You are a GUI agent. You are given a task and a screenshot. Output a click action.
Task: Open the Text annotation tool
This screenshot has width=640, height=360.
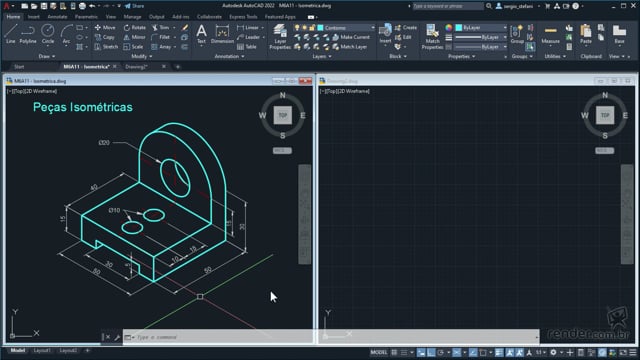201,34
